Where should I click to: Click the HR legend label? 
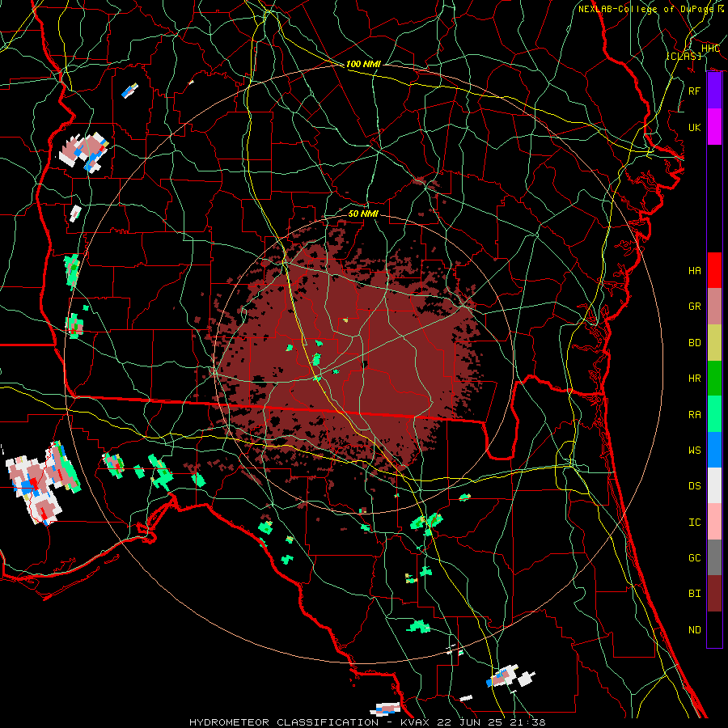click(695, 379)
